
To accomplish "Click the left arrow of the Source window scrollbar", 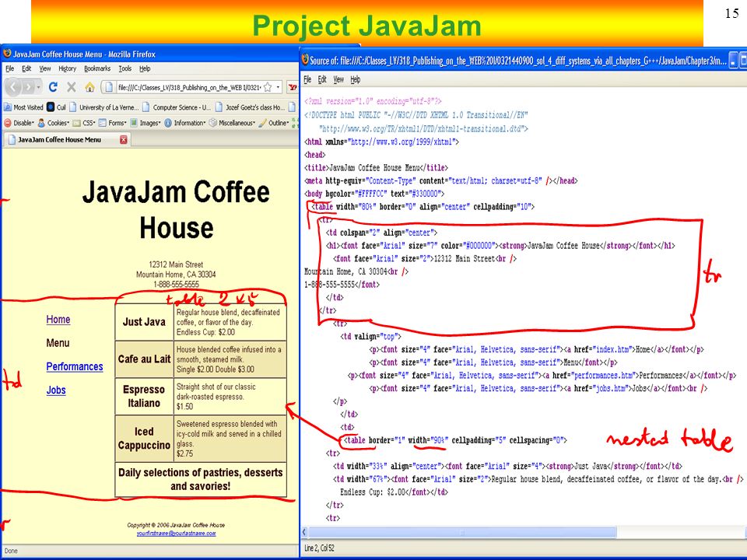I will (305, 532).
